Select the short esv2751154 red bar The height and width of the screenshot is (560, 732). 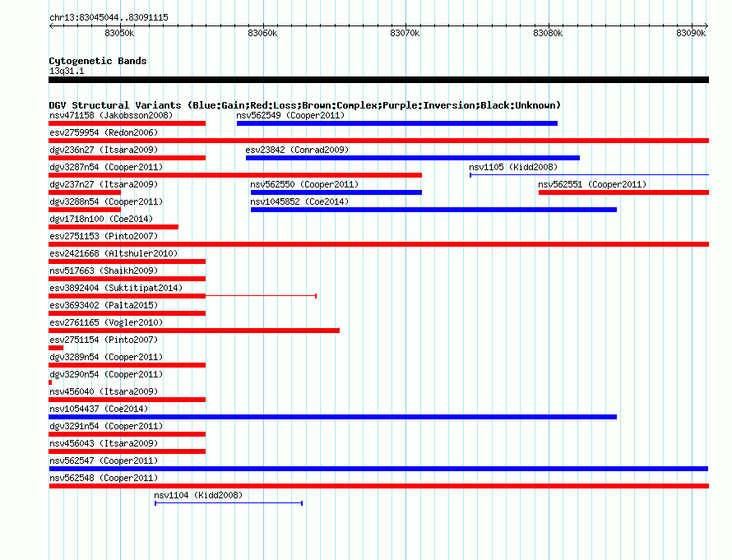[x=56, y=348]
